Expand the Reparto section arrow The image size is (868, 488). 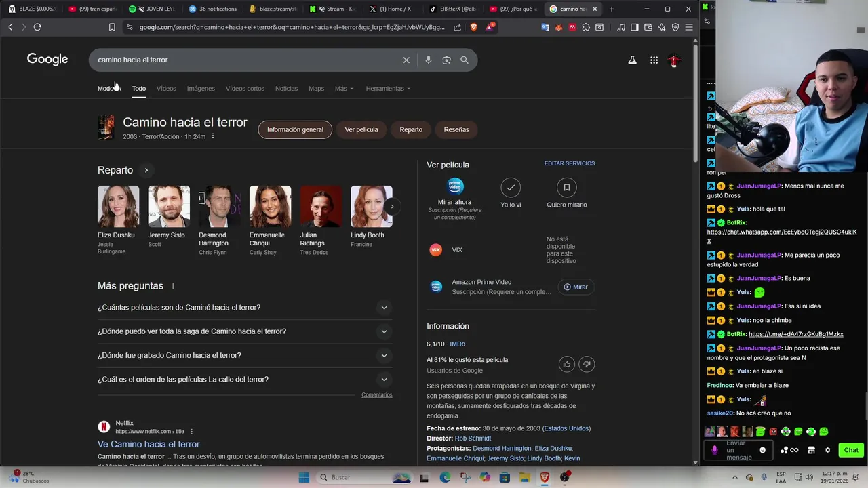click(x=146, y=170)
